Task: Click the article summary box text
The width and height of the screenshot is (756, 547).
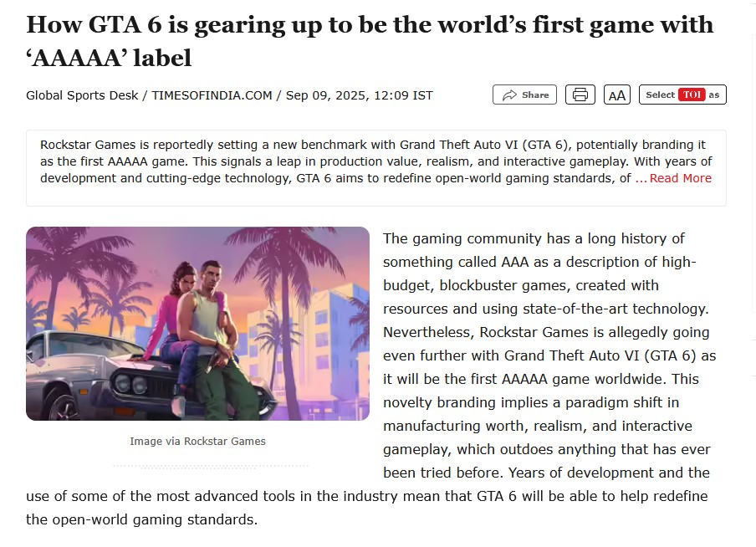Action: point(376,161)
